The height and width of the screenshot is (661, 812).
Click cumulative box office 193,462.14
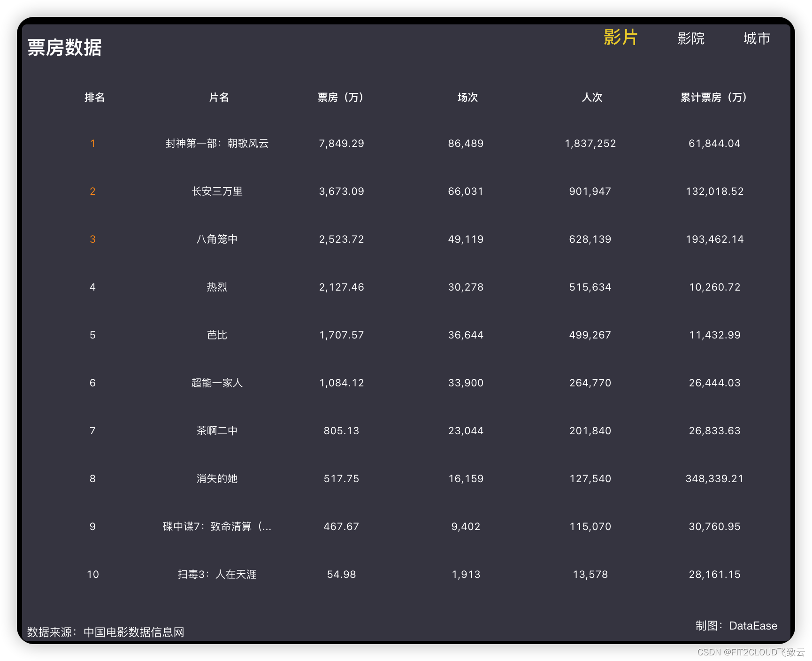tap(714, 239)
